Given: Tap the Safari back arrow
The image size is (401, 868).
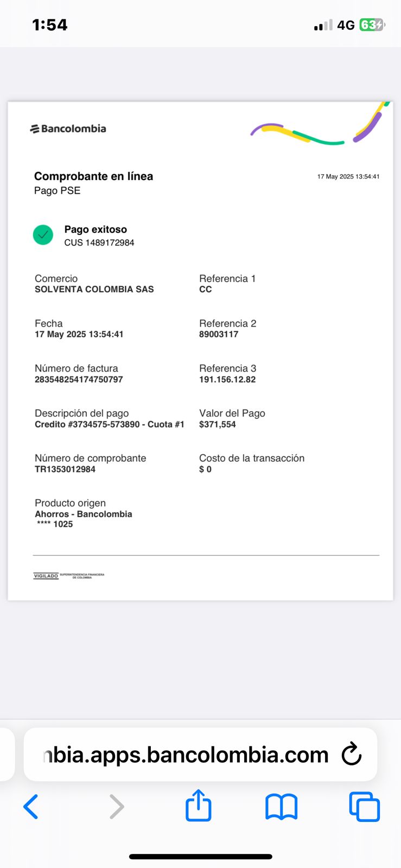Looking at the screenshot, I should tap(31, 806).
